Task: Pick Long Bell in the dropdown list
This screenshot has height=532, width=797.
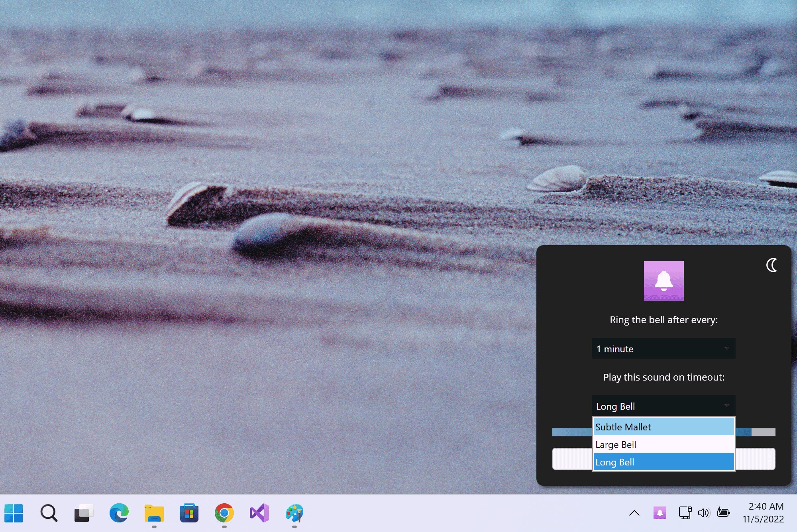Action: [664, 462]
